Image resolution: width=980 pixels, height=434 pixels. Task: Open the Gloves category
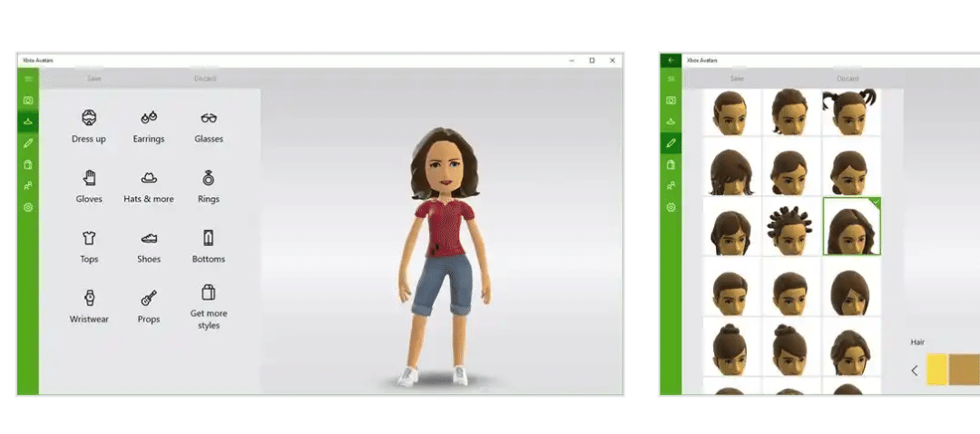[89, 186]
